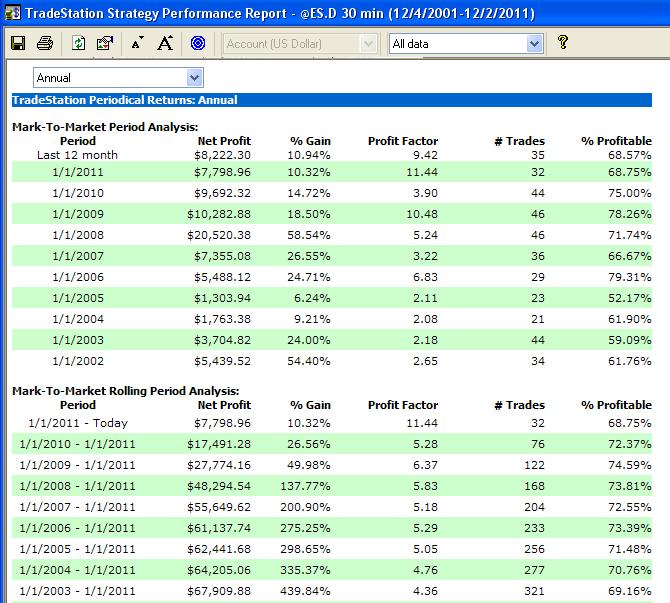Viewport: 670px width, 603px height.
Task: Decrease font size with small A icon
Action: click(137, 43)
